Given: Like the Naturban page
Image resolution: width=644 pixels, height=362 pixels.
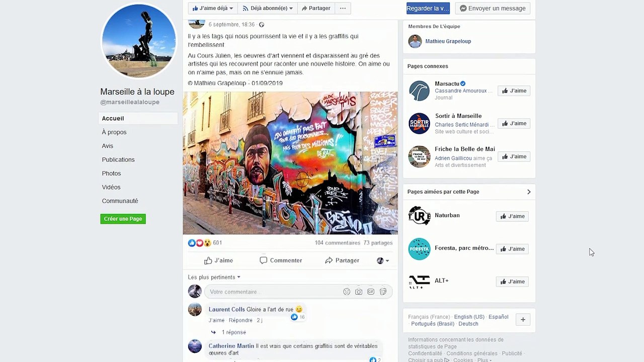Looking at the screenshot, I should point(512,216).
